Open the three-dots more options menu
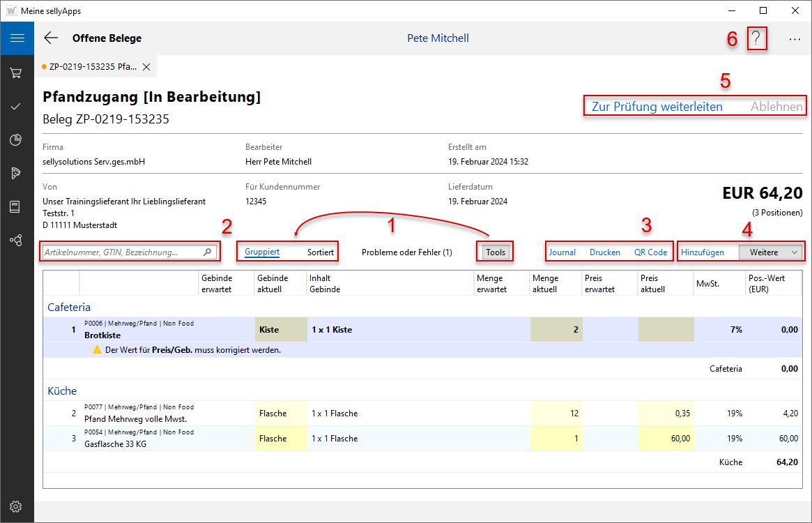Viewport: 812px width, 523px height. tap(795, 40)
